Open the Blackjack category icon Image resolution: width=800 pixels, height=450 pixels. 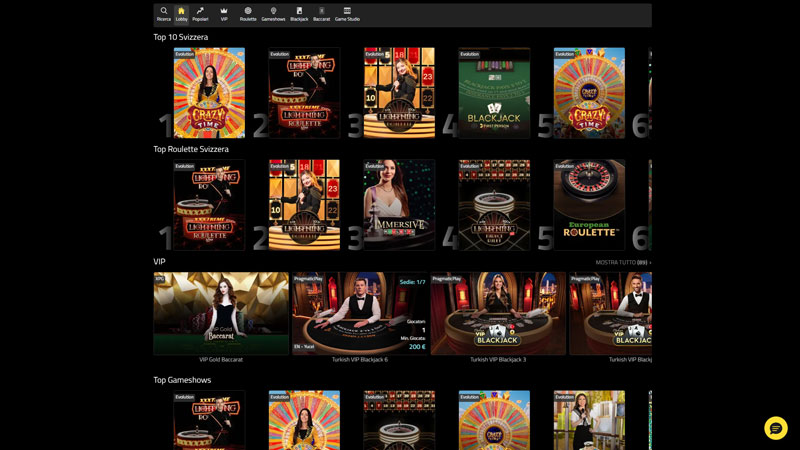(x=299, y=14)
